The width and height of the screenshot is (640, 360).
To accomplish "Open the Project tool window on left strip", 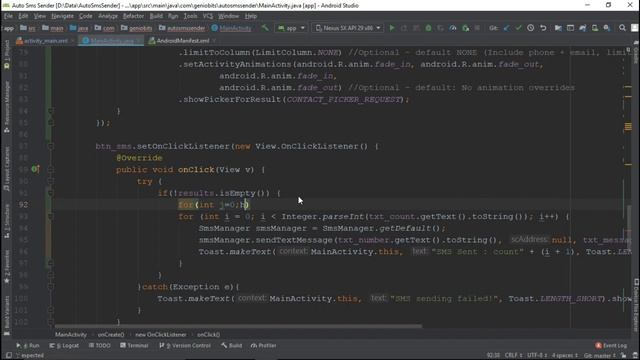I will click(7, 53).
